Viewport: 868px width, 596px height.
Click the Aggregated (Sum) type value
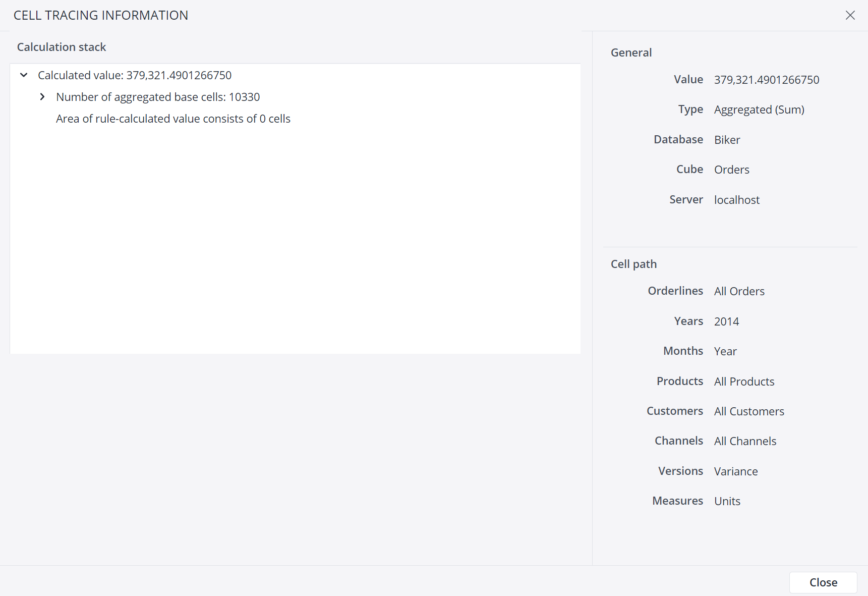tap(759, 110)
